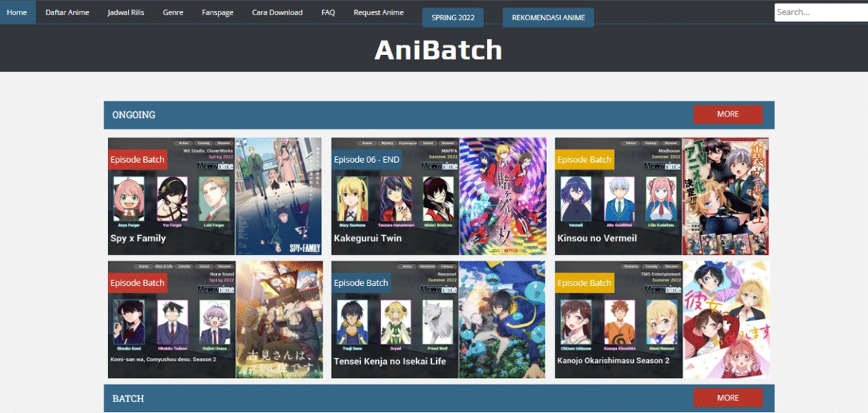Click Episode Batch badge on Spy x Family
This screenshot has height=413, width=868.
click(137, 160)
